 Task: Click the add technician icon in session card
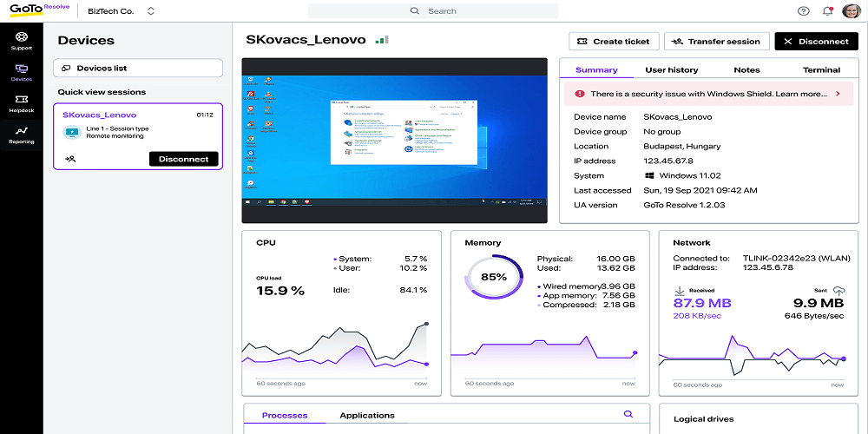tap(70, 159)
